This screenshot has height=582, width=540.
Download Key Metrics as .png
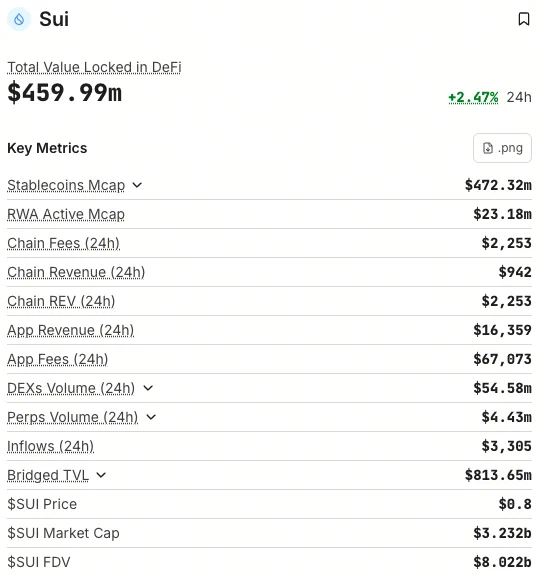502,148
